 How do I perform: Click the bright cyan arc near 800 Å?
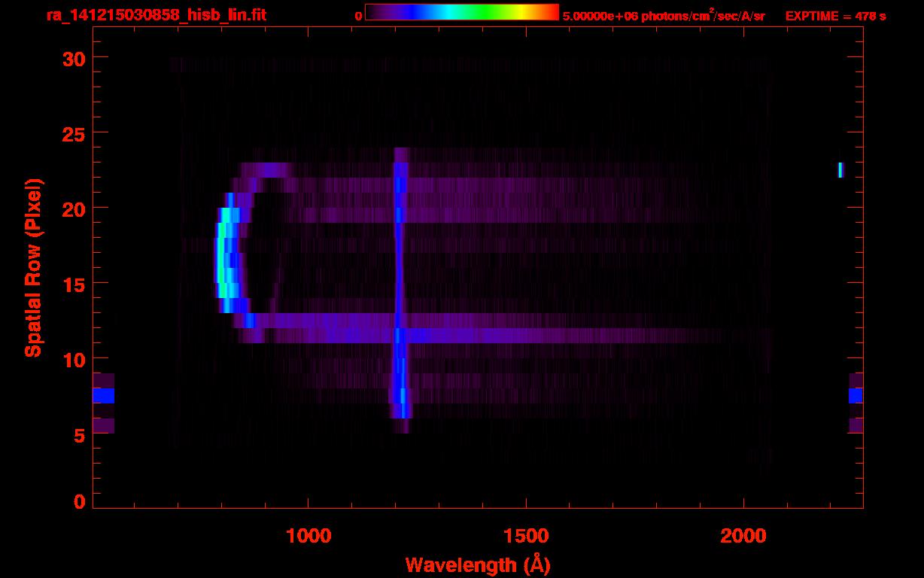pos(226,260)
